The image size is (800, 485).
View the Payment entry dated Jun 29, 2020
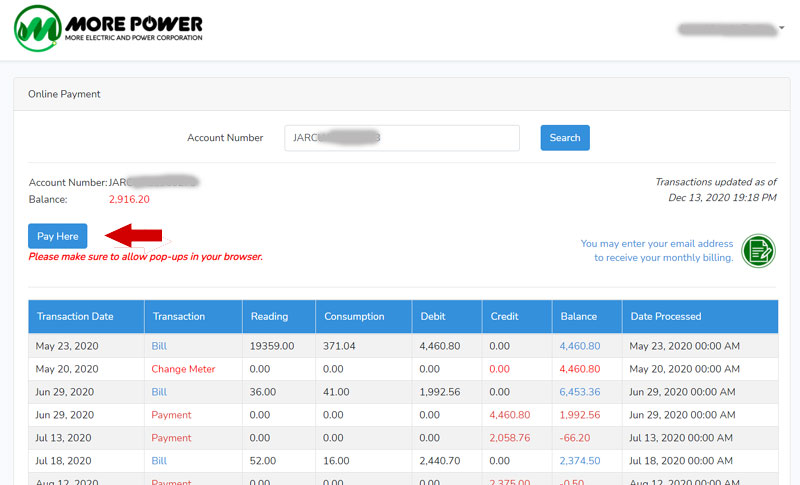pyautogui.click(x=171, y=415)
